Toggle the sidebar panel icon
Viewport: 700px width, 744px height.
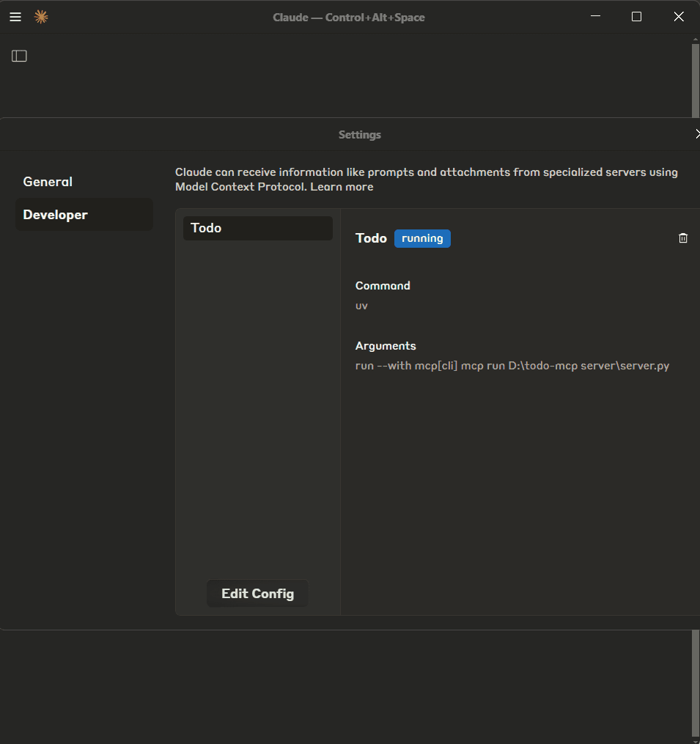[x=19, y=56]
